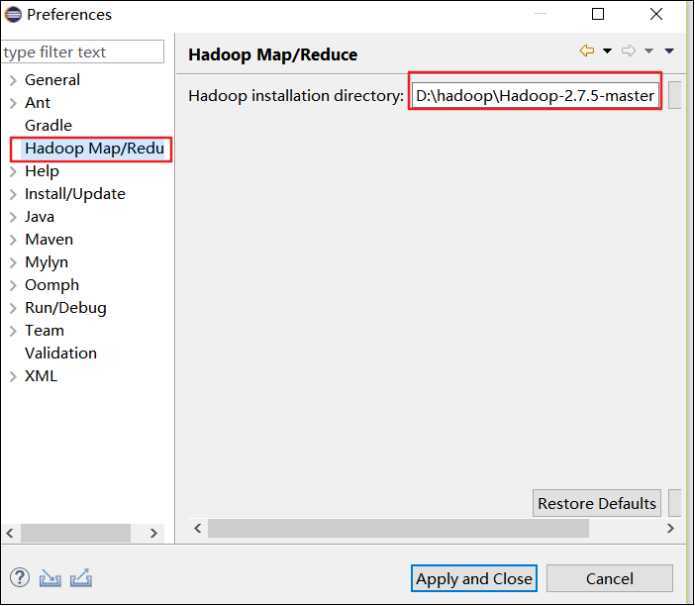
Task: Open the preferences view menu triangle
Action: [x=669, y=51]
